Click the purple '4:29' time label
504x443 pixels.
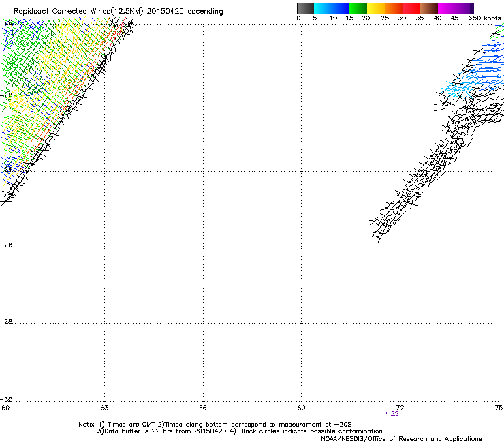(392, 414)
